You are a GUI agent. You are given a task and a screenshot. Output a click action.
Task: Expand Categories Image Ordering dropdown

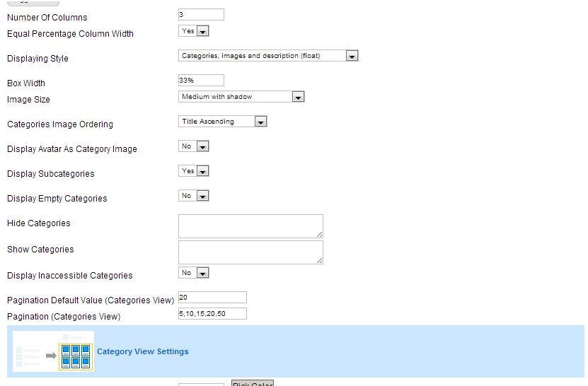(223, 122)
